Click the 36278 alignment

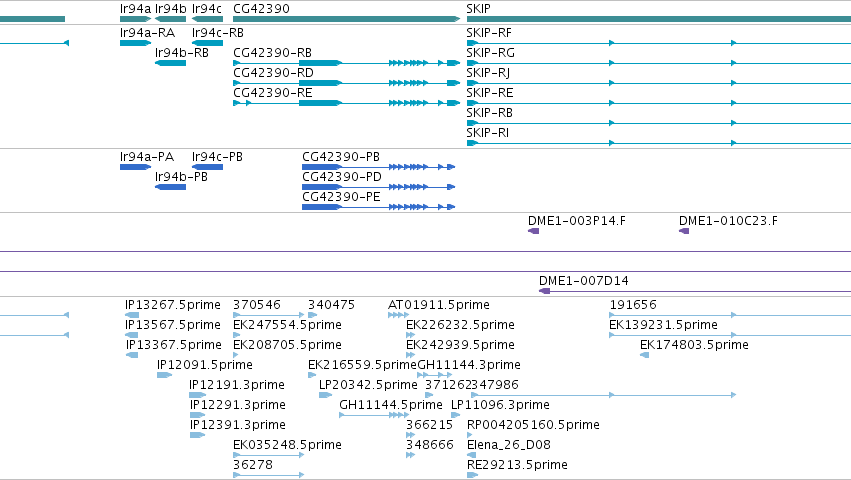coord(269,475)
